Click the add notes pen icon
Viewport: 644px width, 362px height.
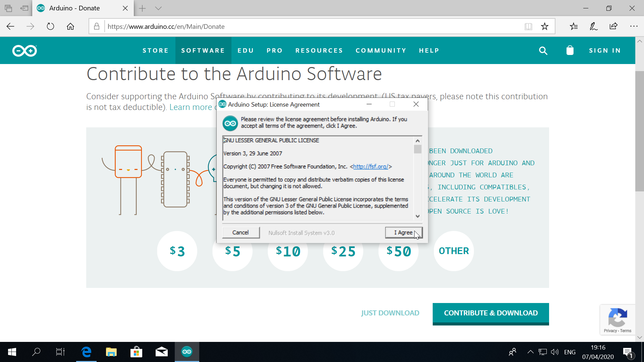tap(594, 26)
